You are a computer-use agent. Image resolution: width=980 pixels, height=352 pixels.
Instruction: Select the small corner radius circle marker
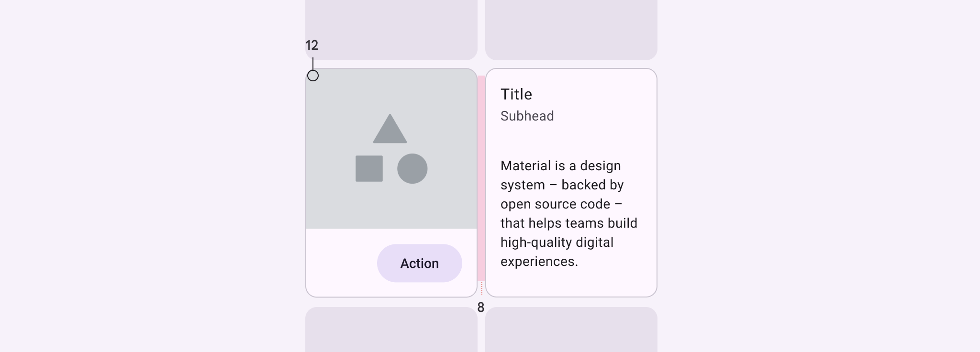click(313, 76)
